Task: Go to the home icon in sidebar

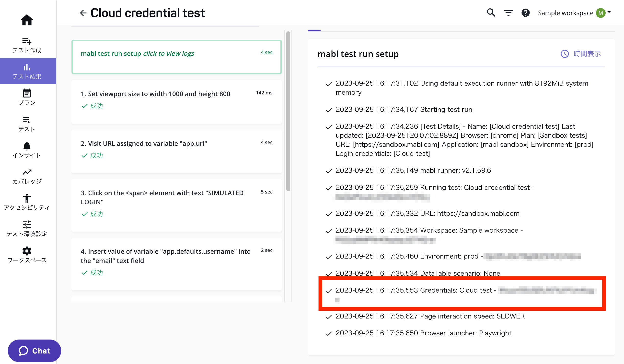Action: pos(27,20)
